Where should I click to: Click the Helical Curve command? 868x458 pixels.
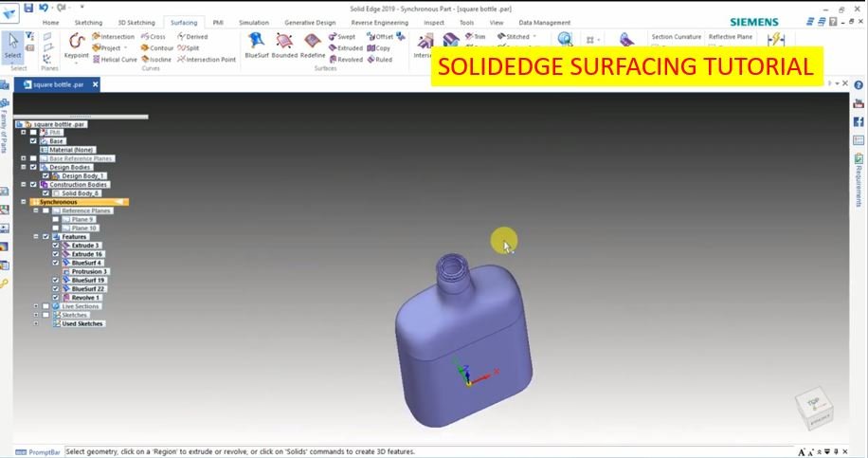coord(114,59)
